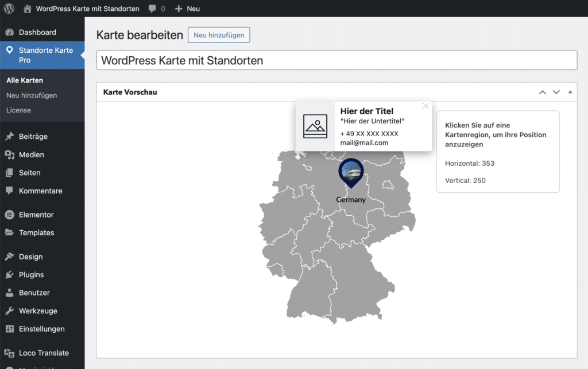Click the Medien media icon
The width and height of the screenshot is (588, 369).
pyautogui.click(x=9, y=154)
